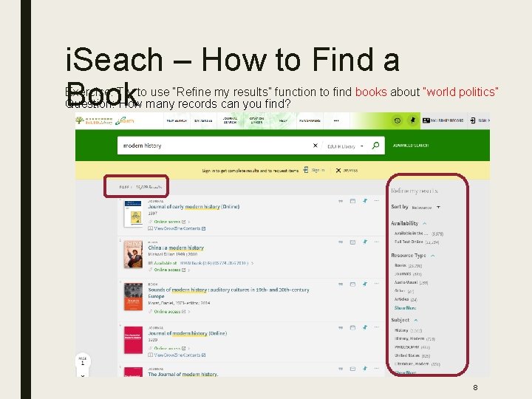Collapse the Resource Type facet section
Image resolution: width=532 pixels, height=399 pixels.
[x=432, y=256]
